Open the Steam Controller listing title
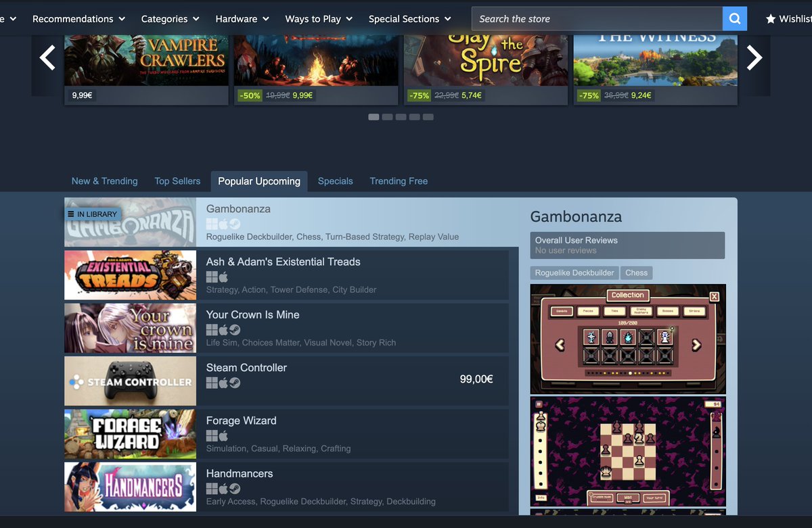812x528 pixels. point(246,368)
